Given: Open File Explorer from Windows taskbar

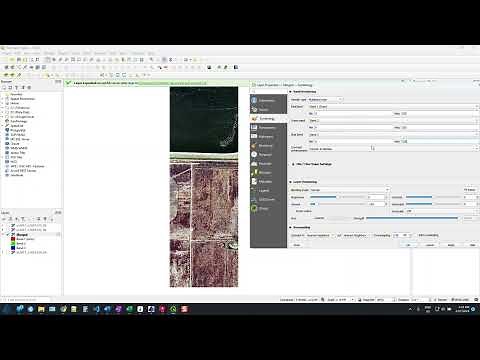Looking at the screenshot, I should (x=41, y=309).
